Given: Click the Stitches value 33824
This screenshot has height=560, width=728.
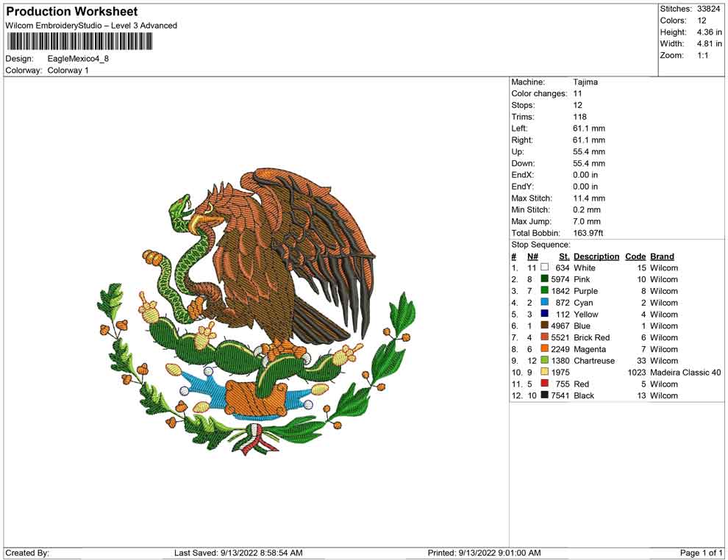Looking at the screenshot, I should pos(708,9).
